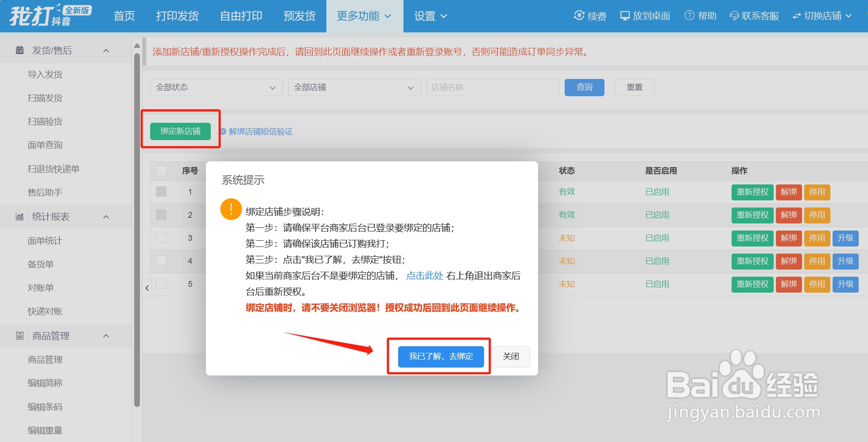
Task: Collapse the 统计报表 sidebar section chevron
Action: (106, 217)
